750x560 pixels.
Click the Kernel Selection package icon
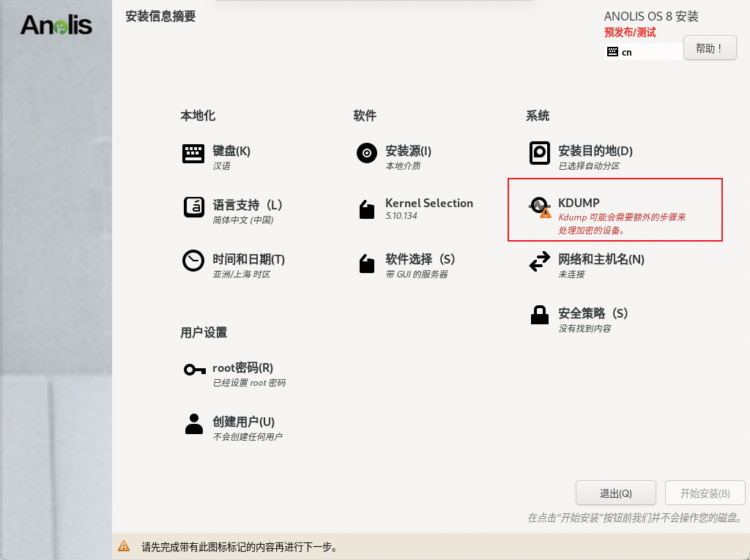tap(366, 209)
